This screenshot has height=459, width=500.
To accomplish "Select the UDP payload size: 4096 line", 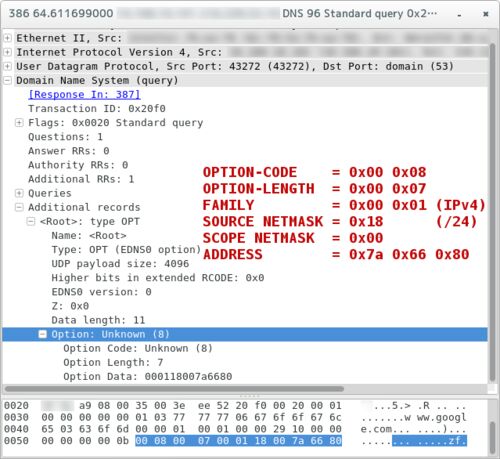I will pos(120,264).
